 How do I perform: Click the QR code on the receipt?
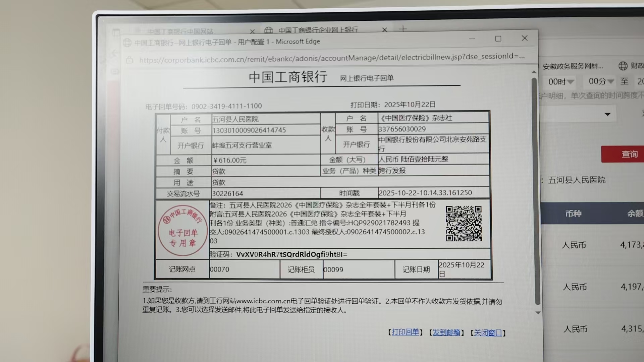coord(464,224)
